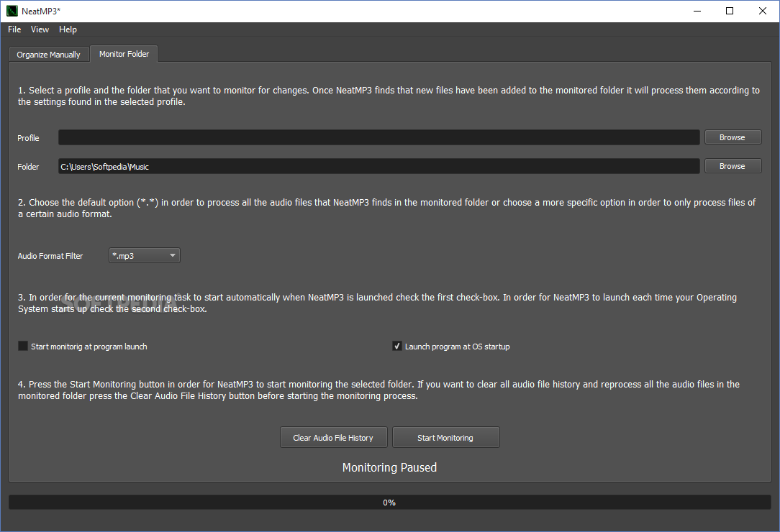Screen dimensions: 780x532
Task: Browse for a profile file
Action: coord(733,137)
